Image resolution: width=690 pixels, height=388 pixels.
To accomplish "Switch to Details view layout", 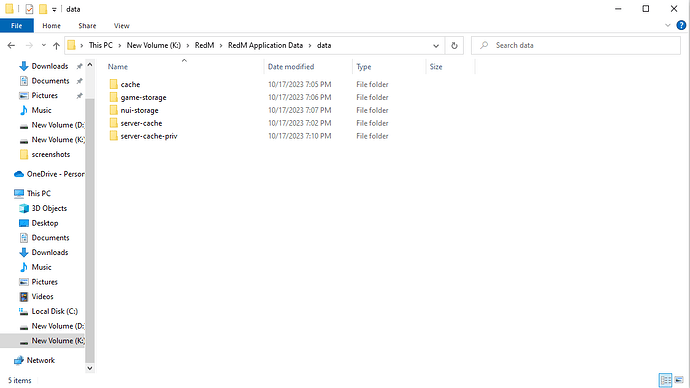I will [665, 380].
